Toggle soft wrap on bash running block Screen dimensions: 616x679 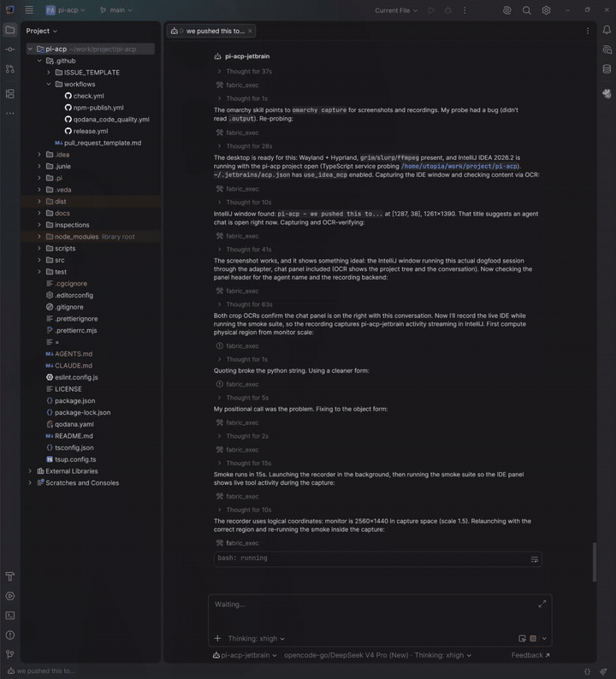tap(535, 559)
